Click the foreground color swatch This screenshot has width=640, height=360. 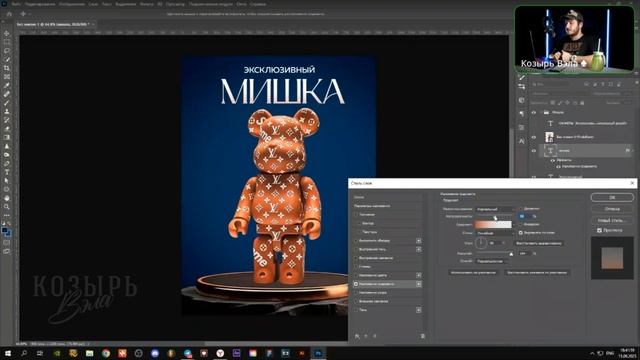(x=5, y=231)
